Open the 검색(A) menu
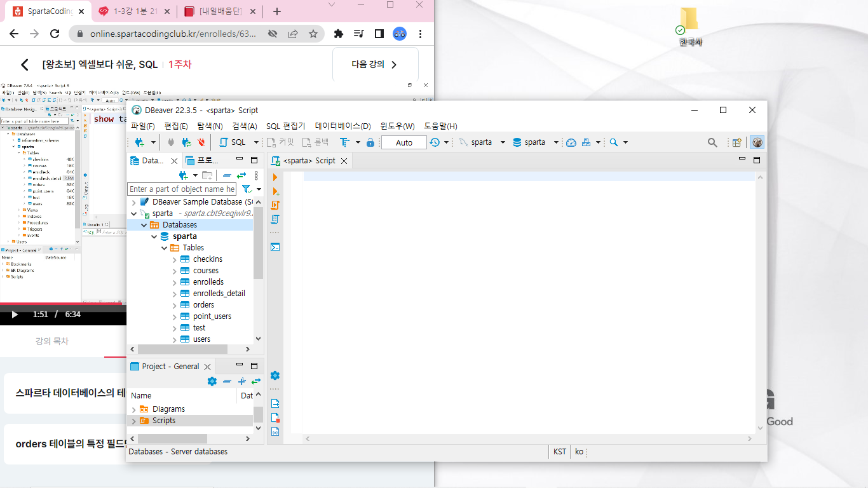This screenshot has width=868, height=488. click(x=245, y=126)
